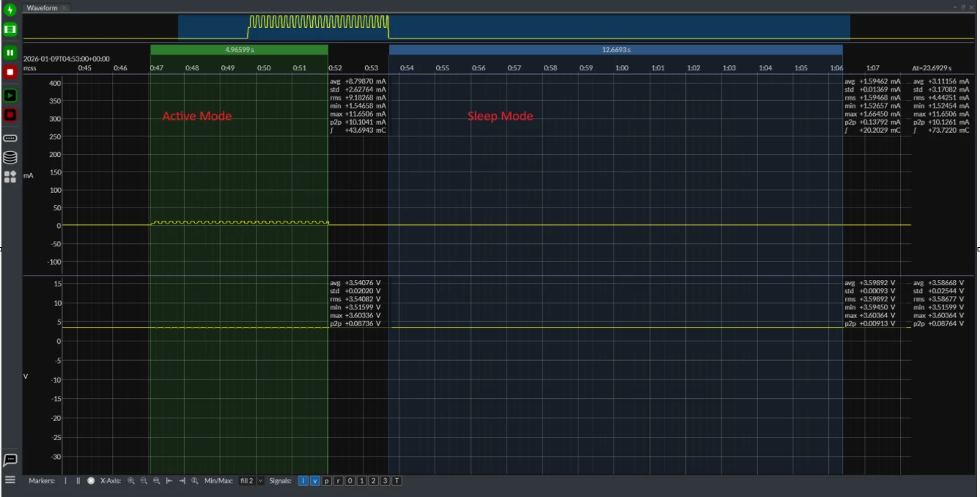
Task: Click the 'Sleep Mode' text annotation
Action: tap(500, 116)
